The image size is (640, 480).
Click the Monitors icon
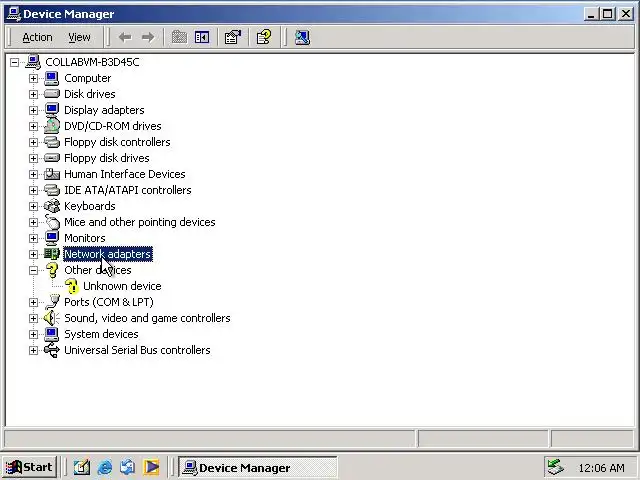pos(52,238)
